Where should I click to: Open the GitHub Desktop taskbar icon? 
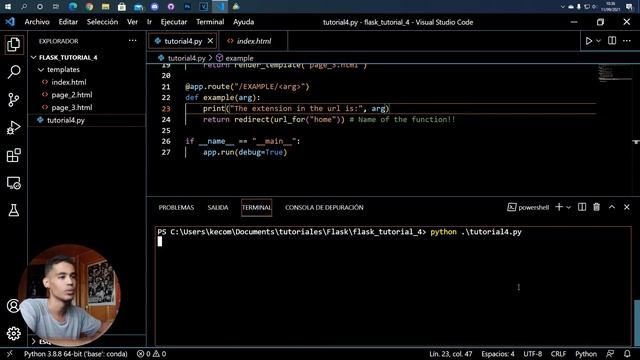tap(171, 7)
